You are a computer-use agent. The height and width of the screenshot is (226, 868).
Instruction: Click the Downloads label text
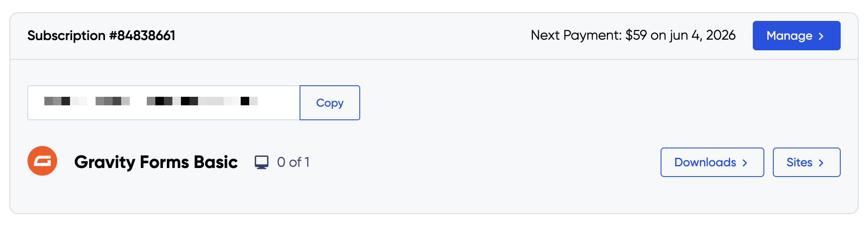[705, 162]
